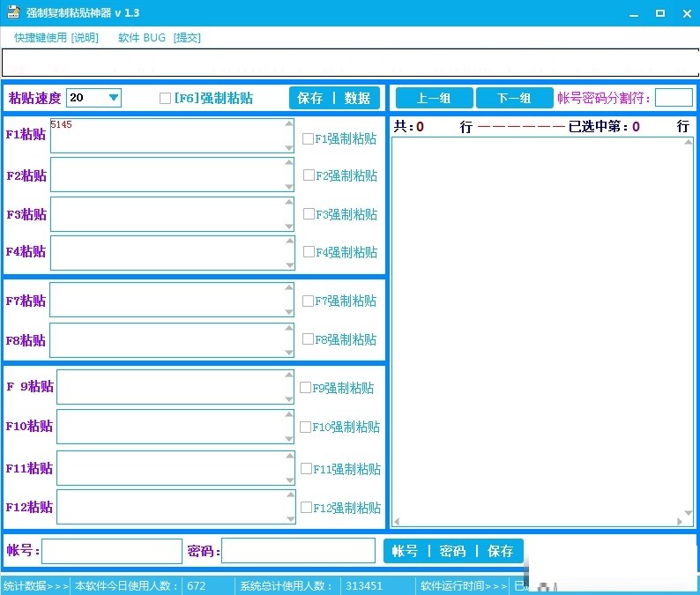
Task: Open the 粘贴速度 dropdown
Action: tap(113, 98)
